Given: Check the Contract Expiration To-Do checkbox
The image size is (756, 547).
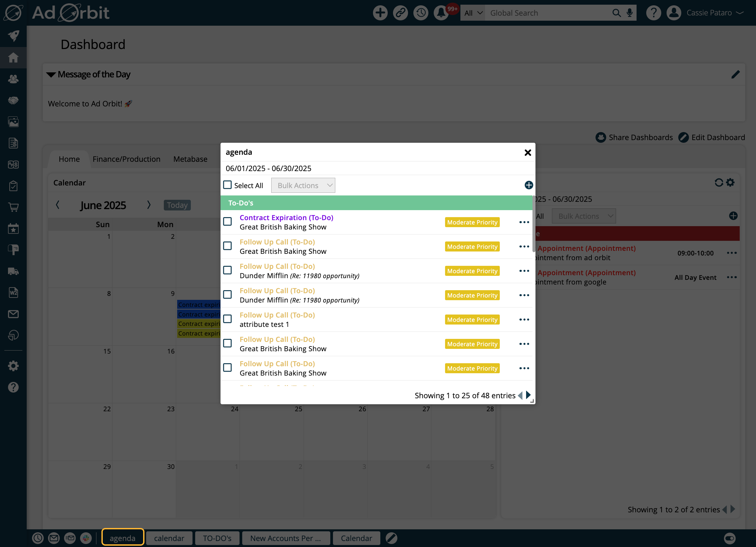Looking at the screenshot, I should [x=228, y=221].
